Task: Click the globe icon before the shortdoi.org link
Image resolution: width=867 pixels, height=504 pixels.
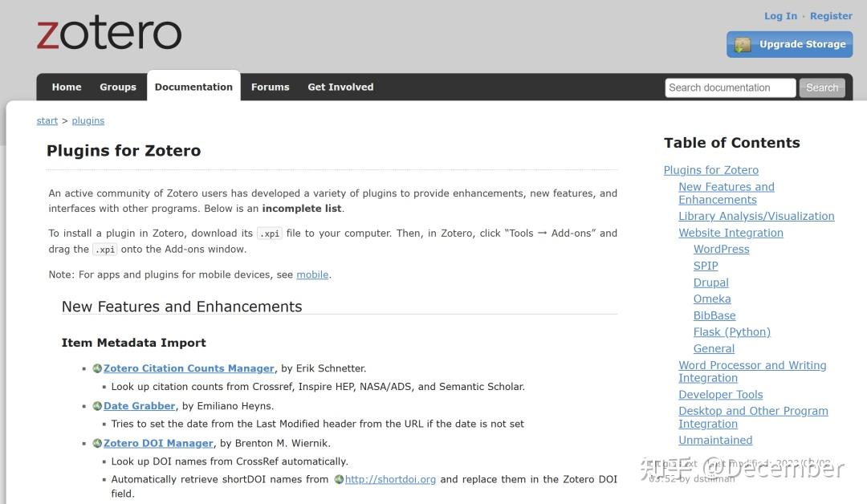Action: pos(340,479)
